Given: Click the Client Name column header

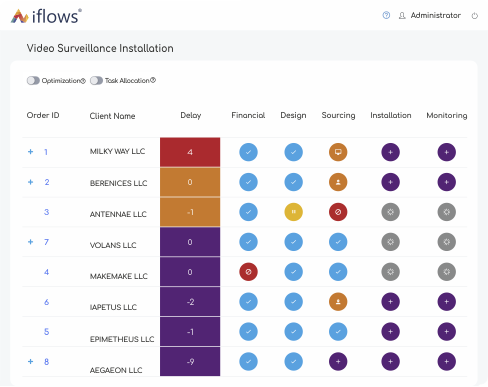Looking at the screenshot, I should click(112, 116).
